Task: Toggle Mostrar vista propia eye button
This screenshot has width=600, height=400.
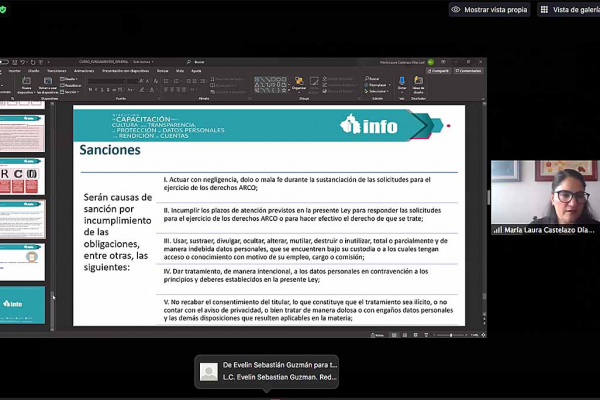Action: click(489, 10)
